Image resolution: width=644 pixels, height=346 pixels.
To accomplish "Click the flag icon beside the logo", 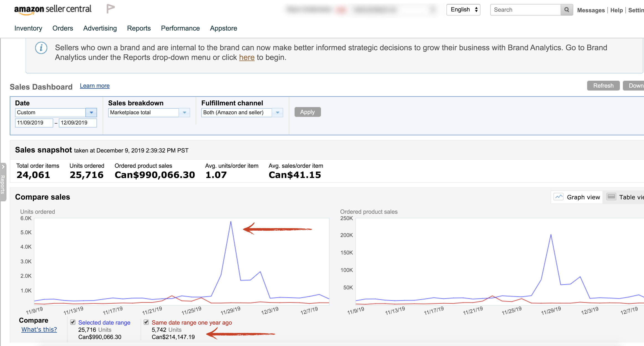I will point(110,9).
